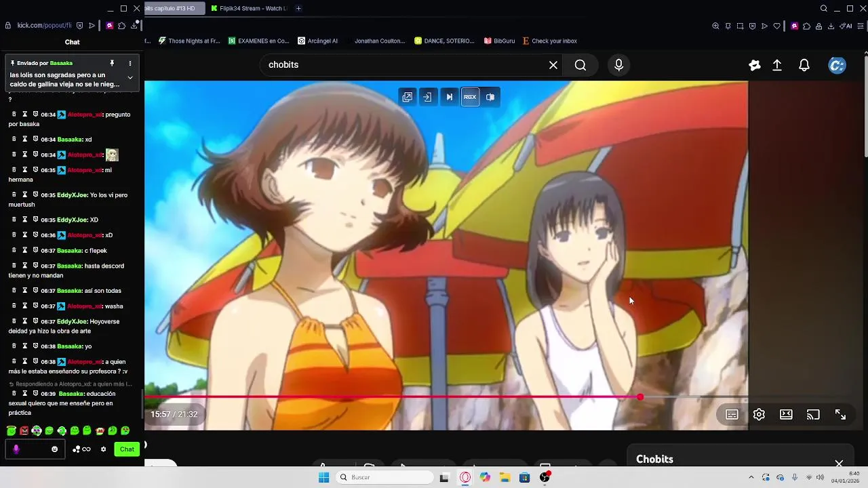Click the Chat send button
The height and width of the screenshot is (488, 868).
click(x=127, y=449)
